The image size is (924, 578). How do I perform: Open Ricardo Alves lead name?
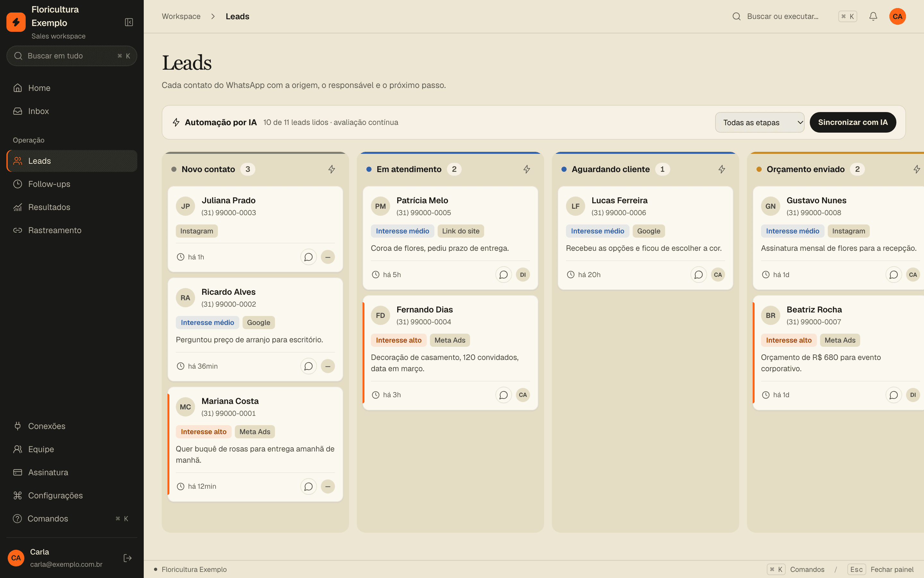coord(228,292)
